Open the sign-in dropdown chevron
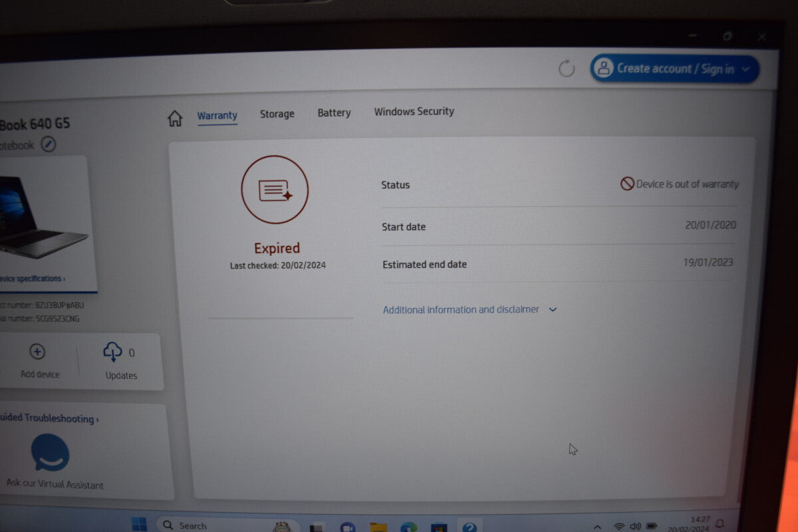The height and width of the screenshot is (532, 798). click(745, 68)
